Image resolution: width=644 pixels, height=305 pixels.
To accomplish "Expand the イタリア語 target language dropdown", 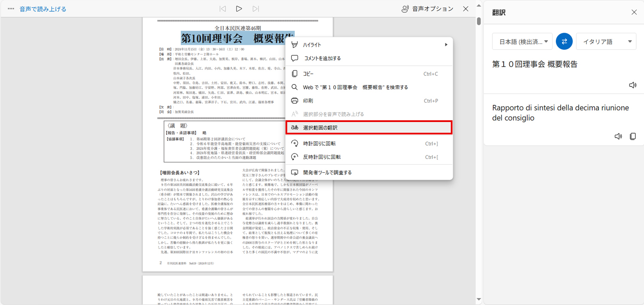I will [x=606, y=42].
